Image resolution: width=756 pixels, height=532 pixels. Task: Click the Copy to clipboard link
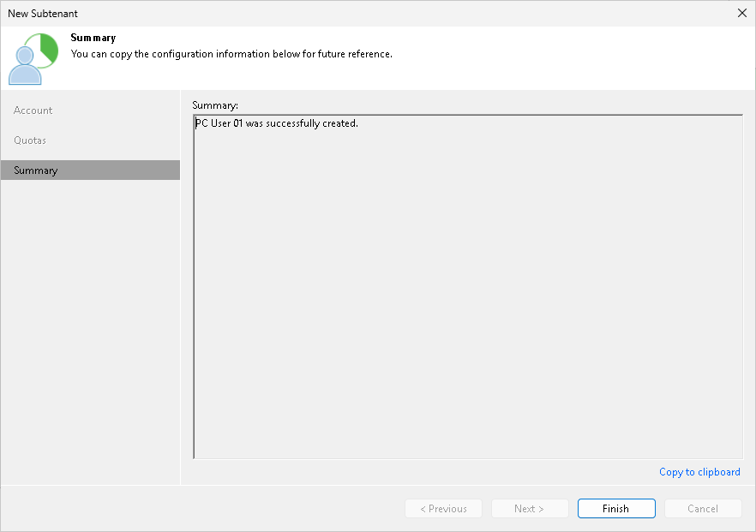click(699, 472)
